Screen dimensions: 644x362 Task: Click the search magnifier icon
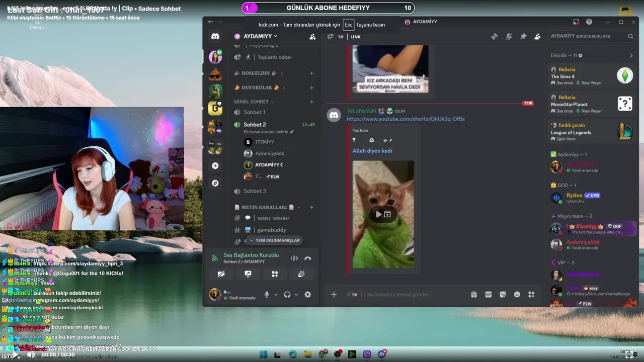pyautogui.click(x=630, y=36)
